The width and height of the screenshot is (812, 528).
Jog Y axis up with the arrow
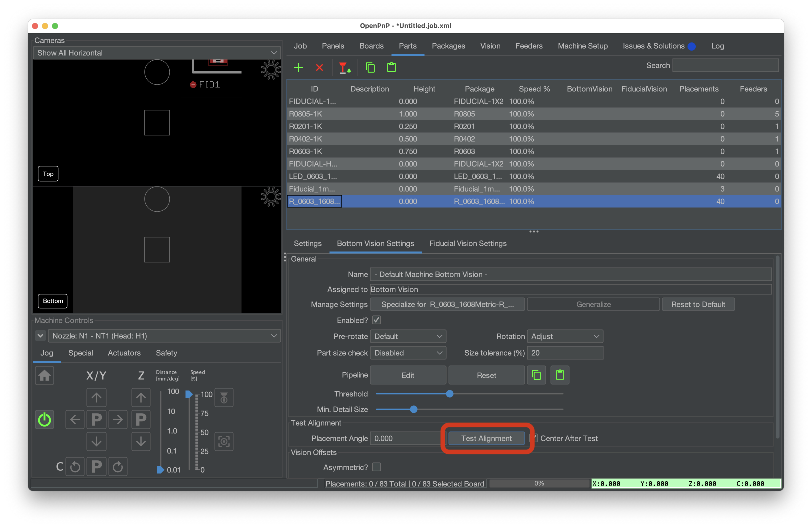96,397
